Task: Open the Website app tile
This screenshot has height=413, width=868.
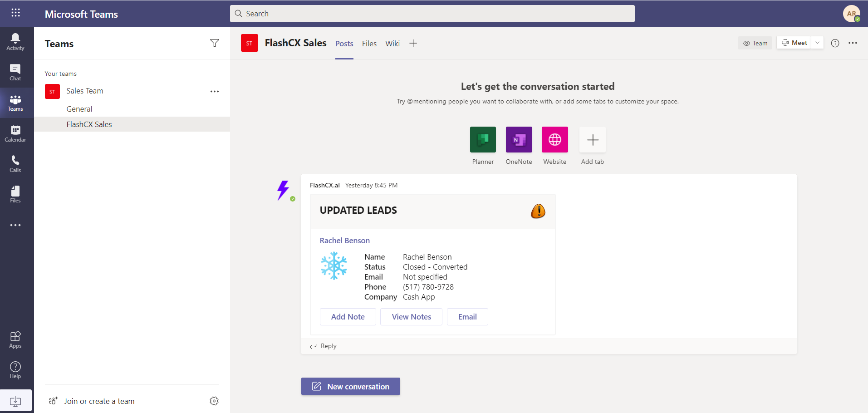Action: coord(554,140)
